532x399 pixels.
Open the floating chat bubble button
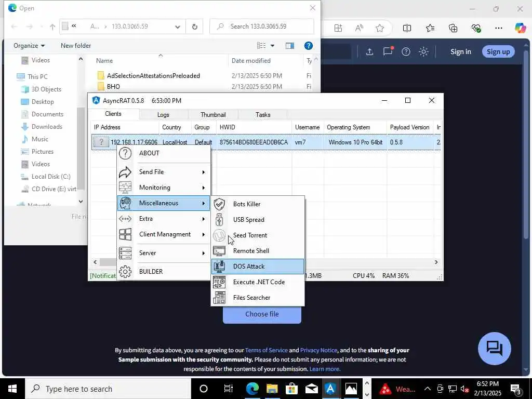point(495,349)
